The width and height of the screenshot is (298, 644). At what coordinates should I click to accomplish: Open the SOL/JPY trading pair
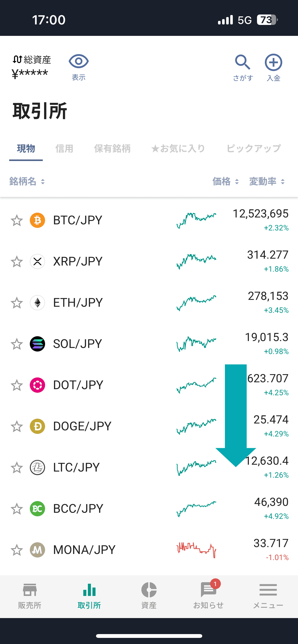click(x=77, y=344)
